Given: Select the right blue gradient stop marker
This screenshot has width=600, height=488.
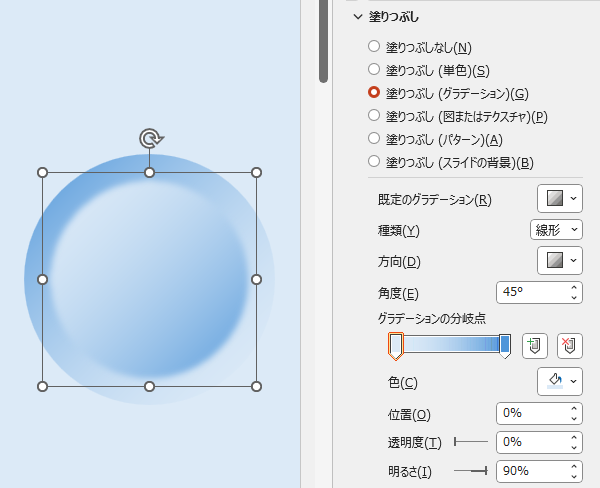Looking at the screenshot, I should pos(505,346).
